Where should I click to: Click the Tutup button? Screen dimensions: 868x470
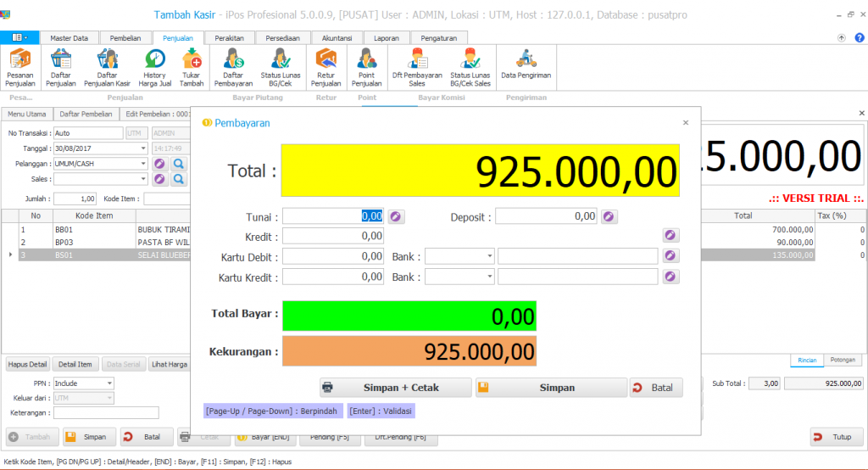pos(835,437)
